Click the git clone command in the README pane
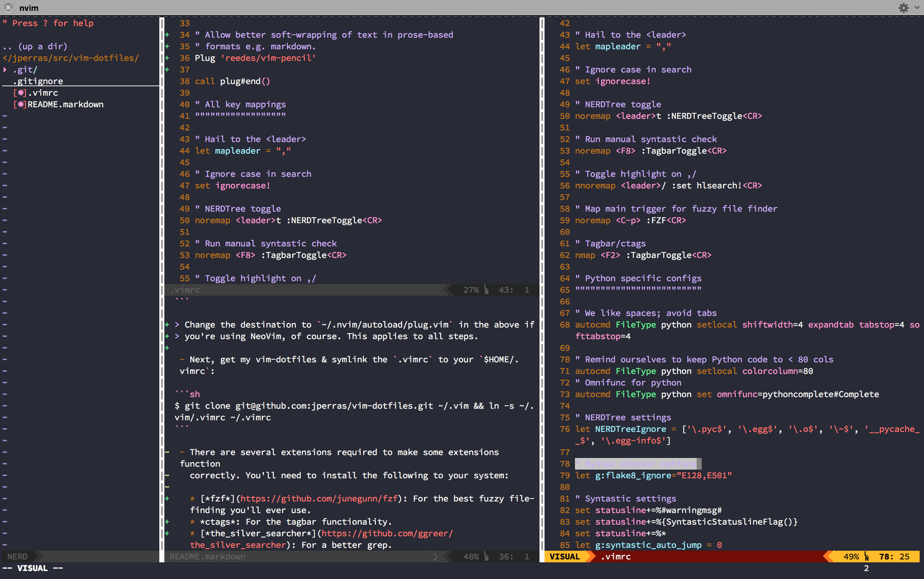Viewport: 924px width, 579px height. click(354, 412)
